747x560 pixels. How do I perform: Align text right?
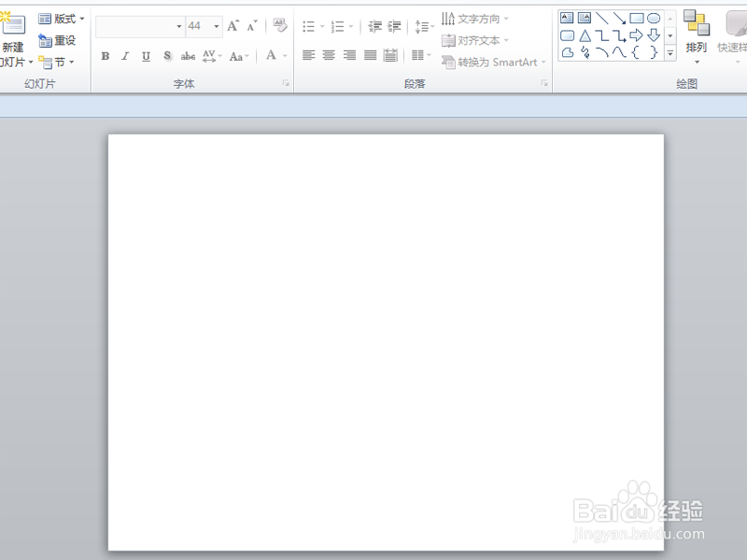[349, 56]
